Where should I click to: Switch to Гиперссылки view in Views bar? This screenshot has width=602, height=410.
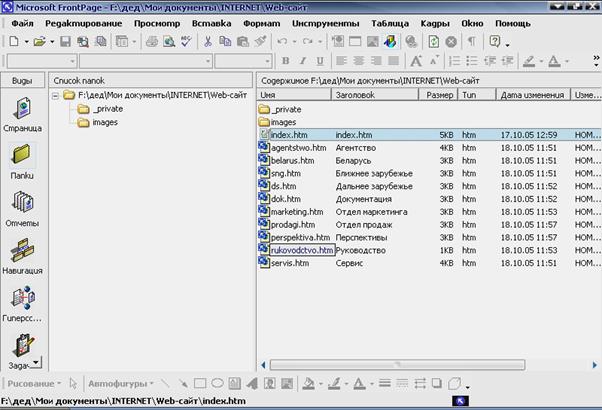pos(22,304)
